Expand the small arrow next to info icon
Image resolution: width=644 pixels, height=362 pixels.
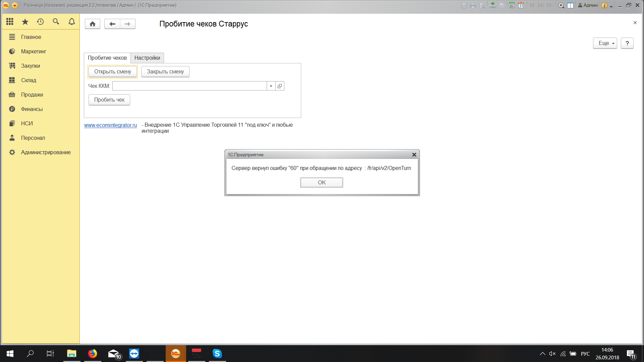(611, 6)
